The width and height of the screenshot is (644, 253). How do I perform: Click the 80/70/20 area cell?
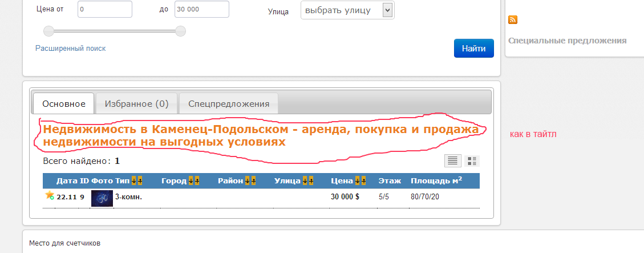pyautogui.click(x=425, y=196)
